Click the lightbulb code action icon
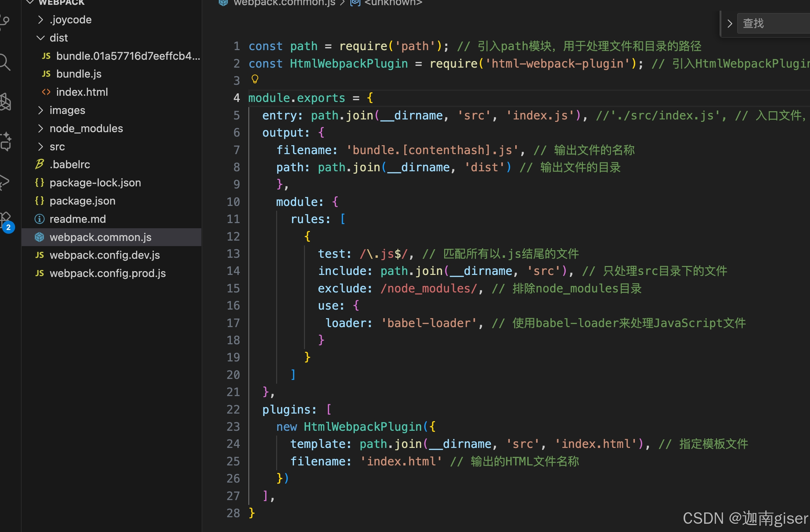 255,79
